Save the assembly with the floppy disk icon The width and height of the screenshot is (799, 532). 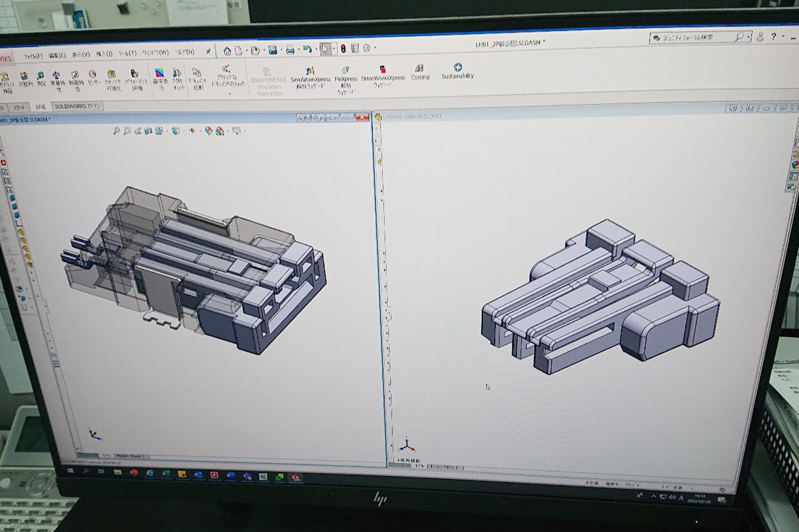[273, 50]
